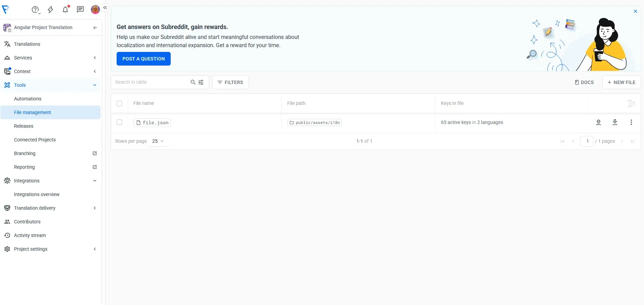Screen dimensions: 644x305
Task: Go to Activity stream
Action: point(30,235)
